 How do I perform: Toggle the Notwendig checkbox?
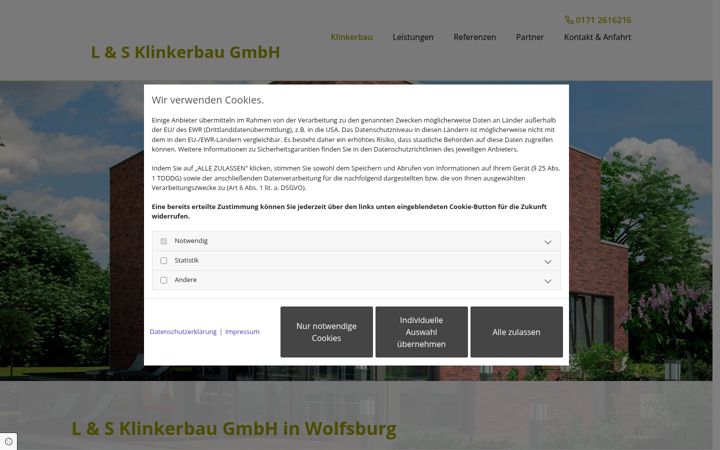click(x=163, y=241)
